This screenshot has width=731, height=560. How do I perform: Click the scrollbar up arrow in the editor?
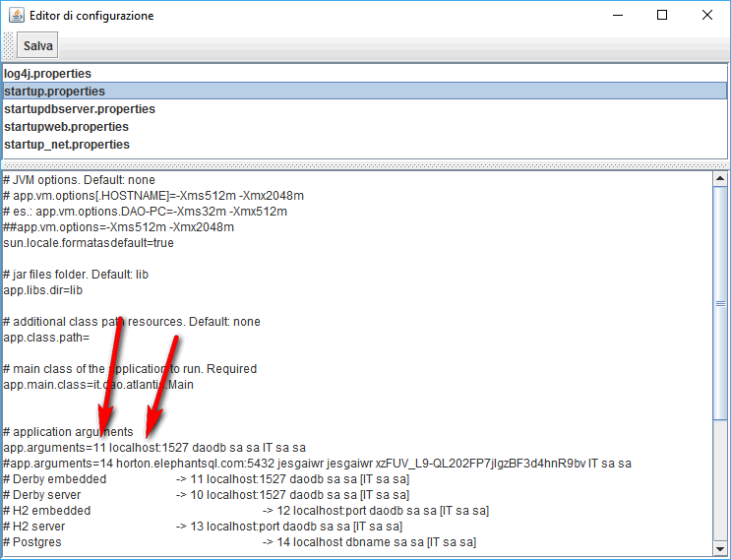pyautogui.click(x=720, y=178)
